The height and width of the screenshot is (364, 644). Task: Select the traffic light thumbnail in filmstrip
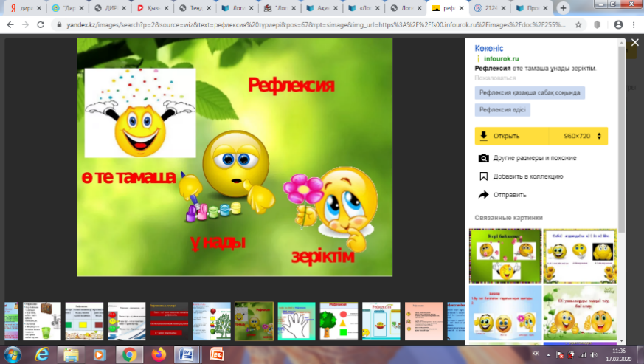[x=126, y=321]
